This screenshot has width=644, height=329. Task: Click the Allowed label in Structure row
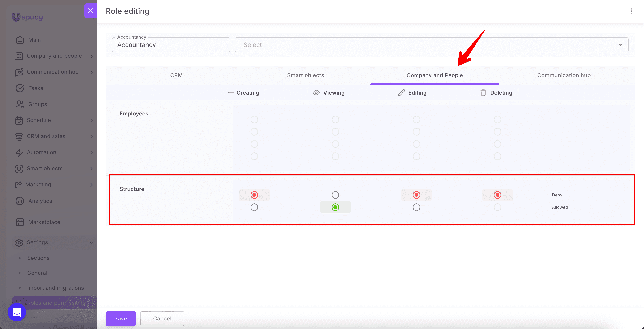pos(560,207)
